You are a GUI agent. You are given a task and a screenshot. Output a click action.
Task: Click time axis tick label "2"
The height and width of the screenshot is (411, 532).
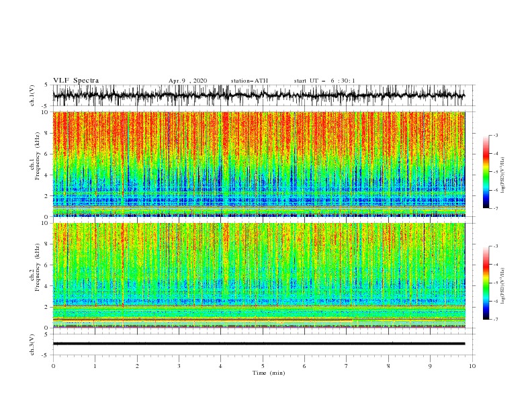(x=137, y=366)
